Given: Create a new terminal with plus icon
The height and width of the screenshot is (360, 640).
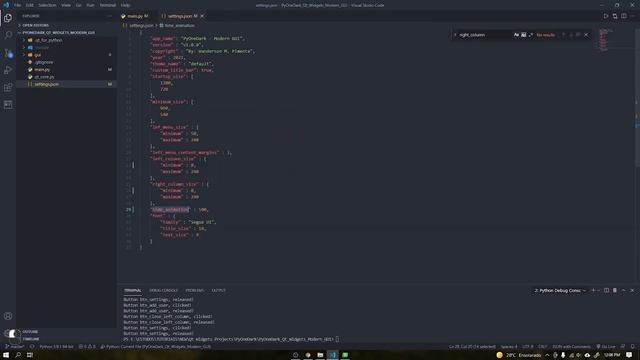Looking at the screenshot, I should point(593,290).
